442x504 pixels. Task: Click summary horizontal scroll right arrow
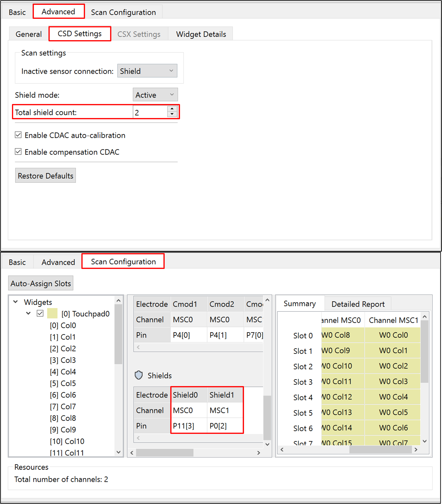(x=416, y=449)
